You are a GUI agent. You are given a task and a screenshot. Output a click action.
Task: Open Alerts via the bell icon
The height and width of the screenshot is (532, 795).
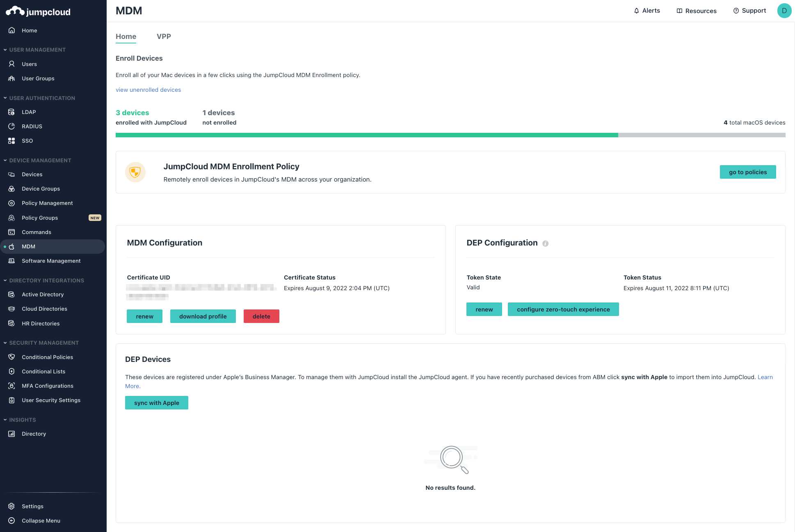(636, 11)
